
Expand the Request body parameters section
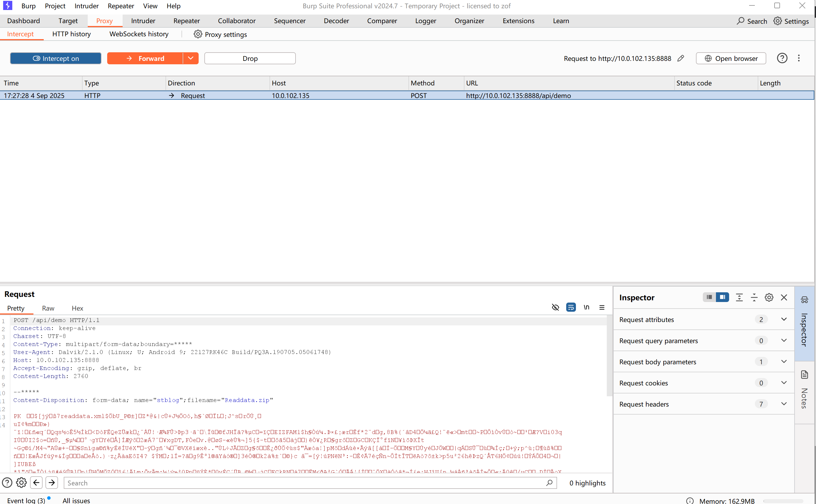784,362
